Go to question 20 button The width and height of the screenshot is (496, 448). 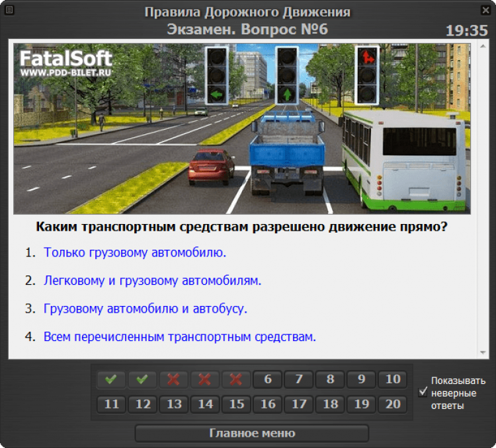(x=393, y=404)
